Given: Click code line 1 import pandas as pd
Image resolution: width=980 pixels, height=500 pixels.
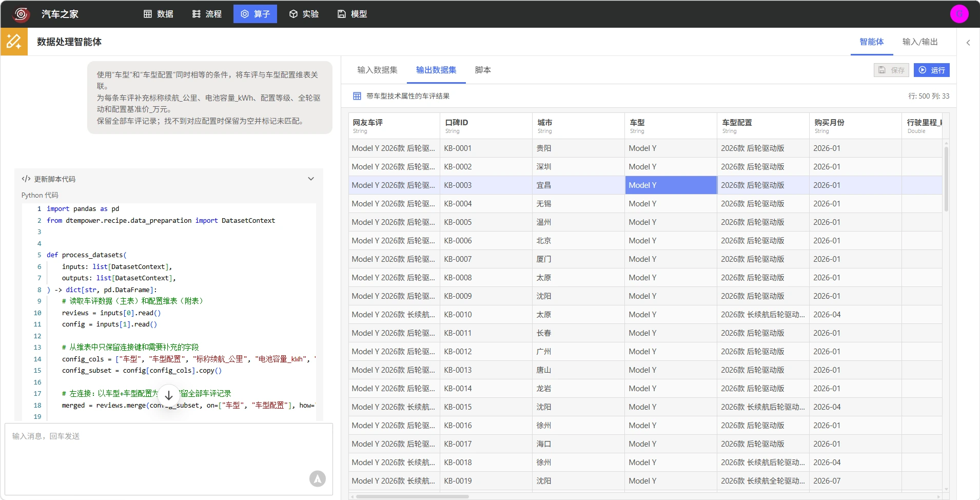Looking at the screenshot, I should [x=83, y=209].
